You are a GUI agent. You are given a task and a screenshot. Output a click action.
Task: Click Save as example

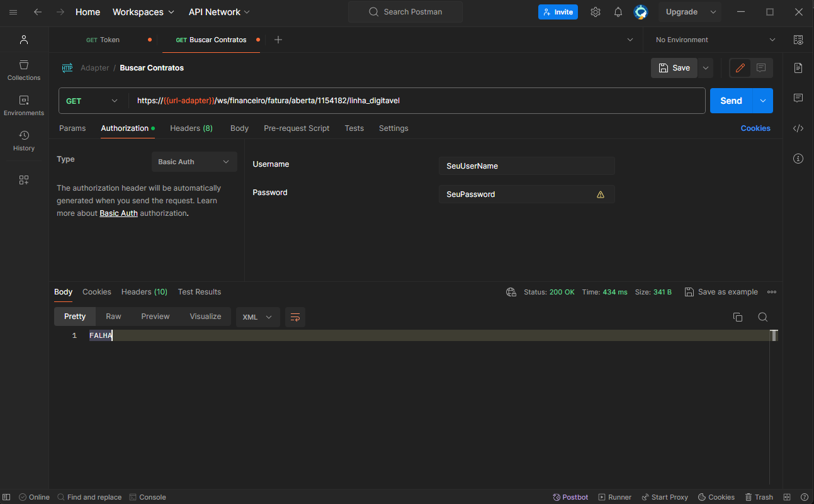pos(721,292)
